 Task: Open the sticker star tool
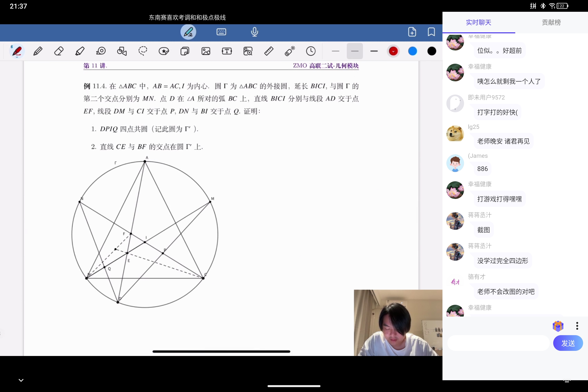click(x=164, y=51)
